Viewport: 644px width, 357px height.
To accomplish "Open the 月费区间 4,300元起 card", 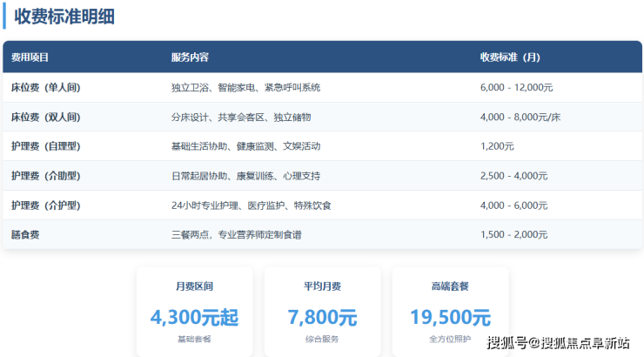I will (194, 311).
